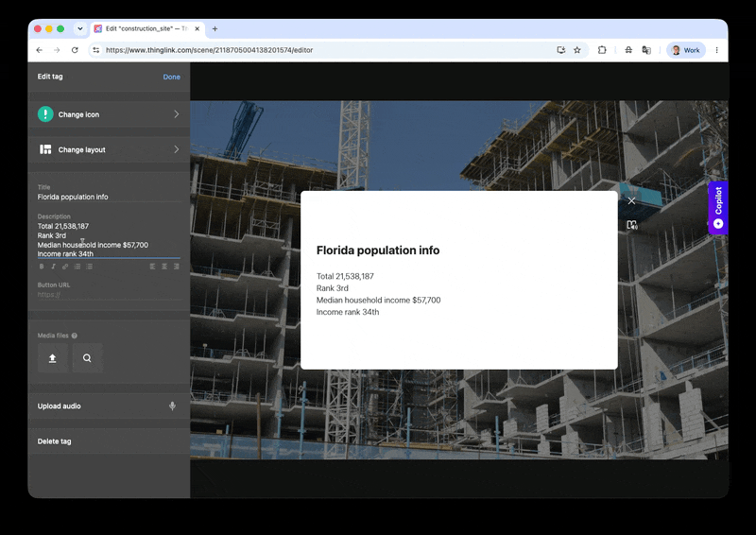
Task: Align description text right
Action: [x=177, y=267]
